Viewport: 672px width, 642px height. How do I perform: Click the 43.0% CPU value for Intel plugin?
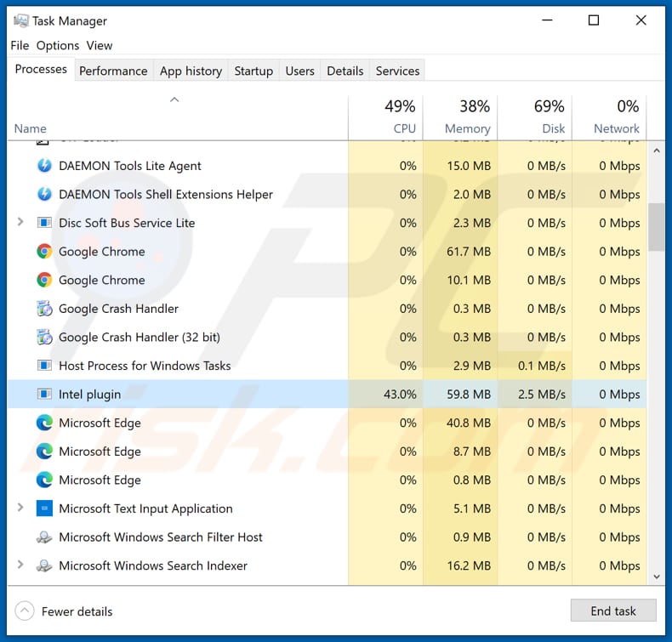400,394
